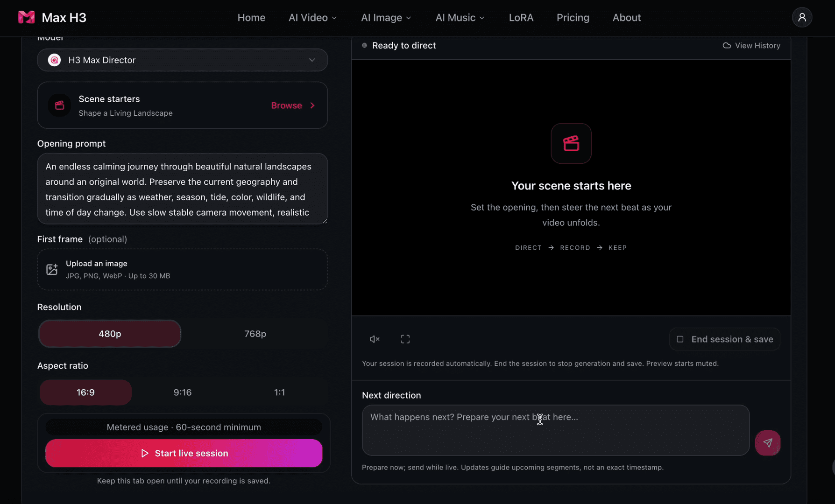Image resolution: width=835 pixels, height=504 pixels.
Task: Click the 'Ready to direct' status text
Action: tap(404, 46)
